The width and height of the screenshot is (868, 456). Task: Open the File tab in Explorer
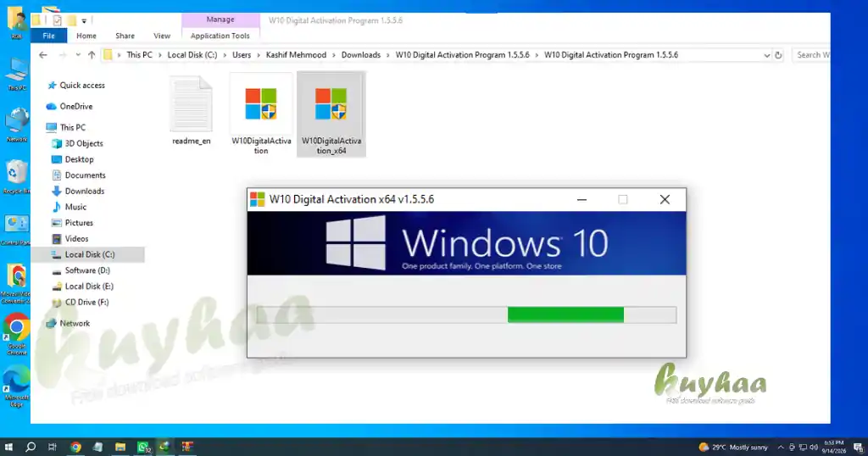(48, 36)
